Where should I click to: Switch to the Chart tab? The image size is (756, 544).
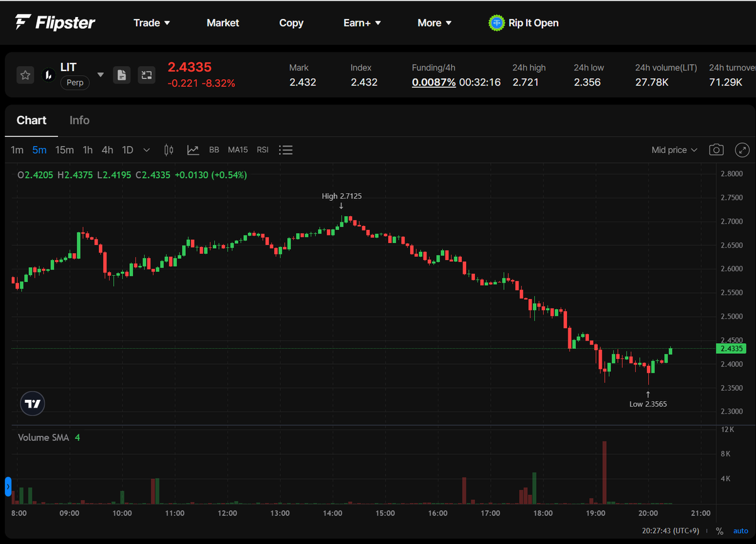[31, 120]
